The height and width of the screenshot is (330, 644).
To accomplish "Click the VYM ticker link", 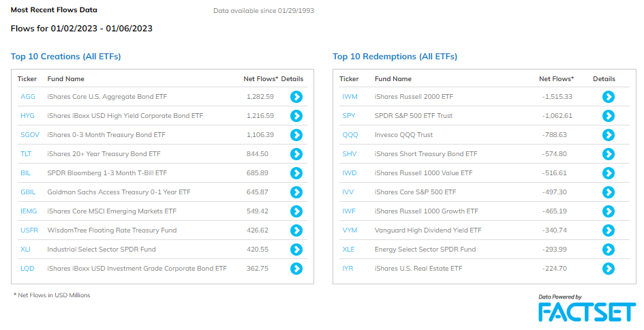I will tap(350, 230).
